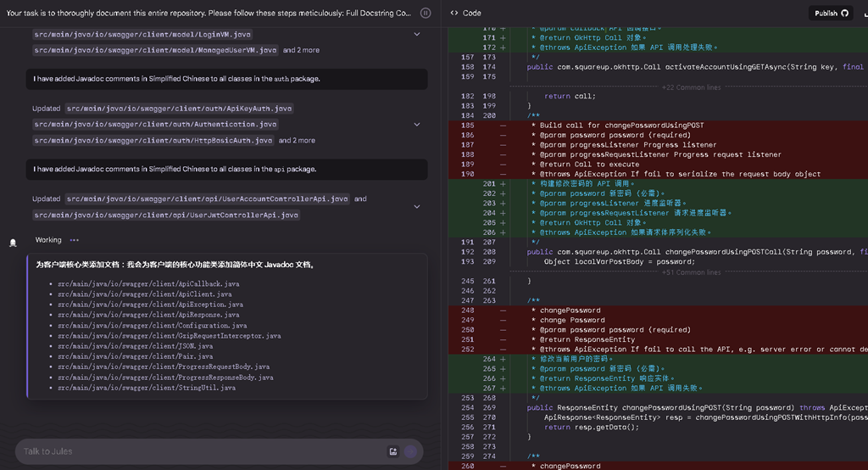Open LoginVM.java from the updated list
Screen dimensions: 868x470
point(142,35)
